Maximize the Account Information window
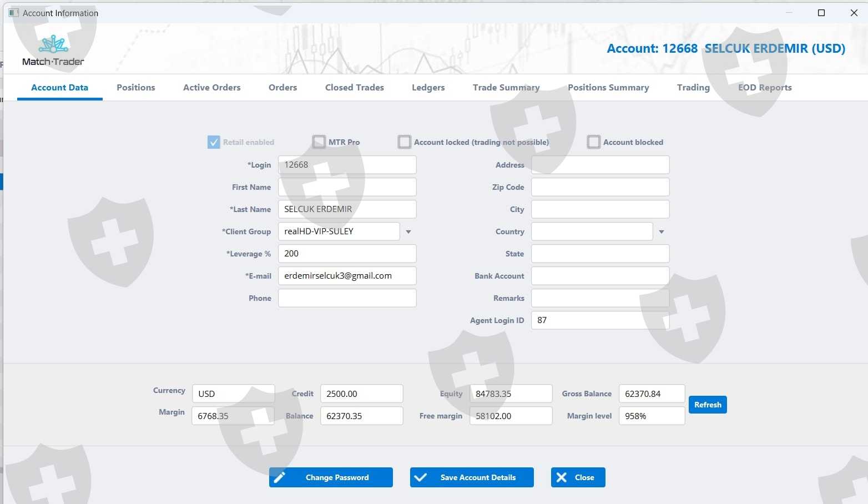 tap(821, 13)
